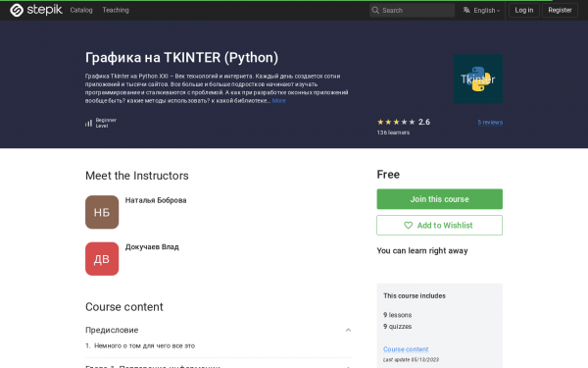This screenshot has width=588, height=368.
Task: Click the wishlist heart icon
Action: pos(408,226)
